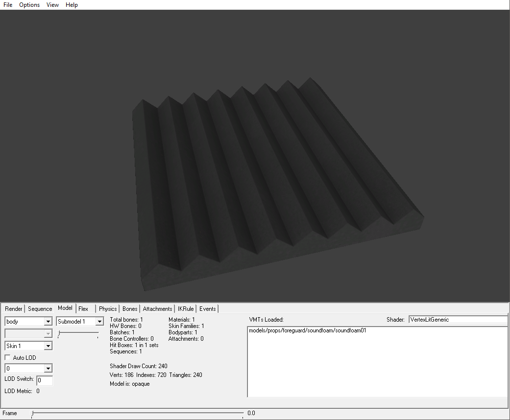Click the Total bones: 1 text

point(126,320)
